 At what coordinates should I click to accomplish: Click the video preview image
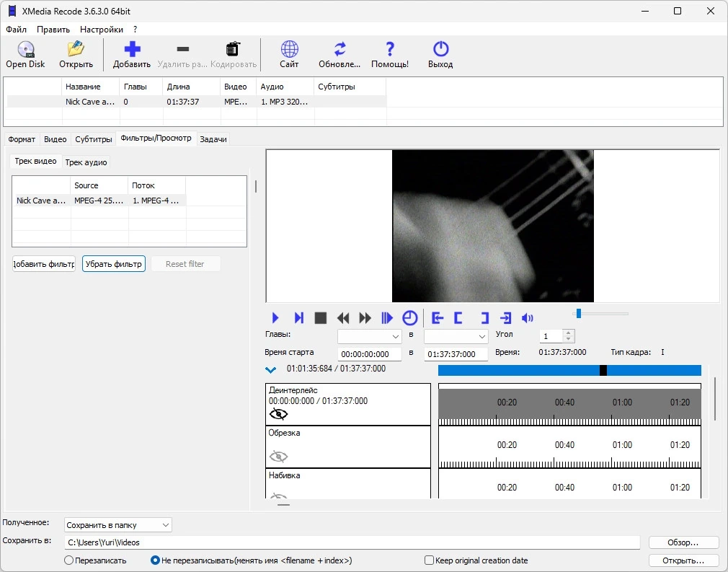(492, 226)
